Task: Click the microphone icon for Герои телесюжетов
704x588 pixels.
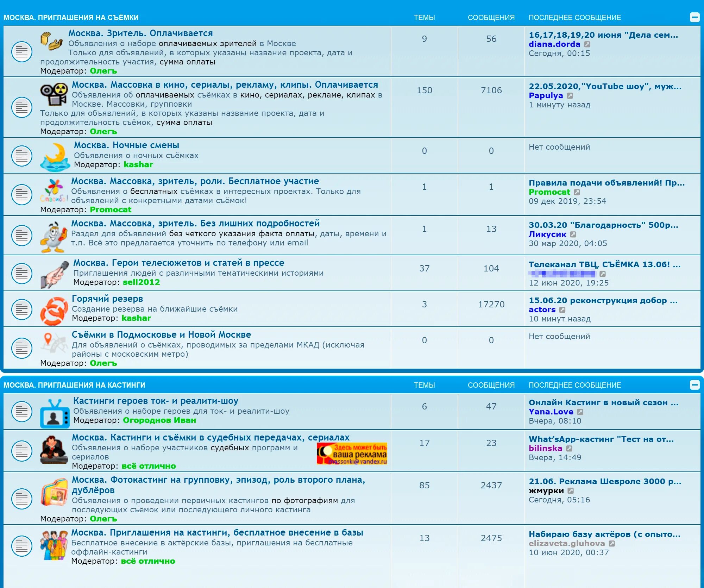Action: (x=55, y=275)
